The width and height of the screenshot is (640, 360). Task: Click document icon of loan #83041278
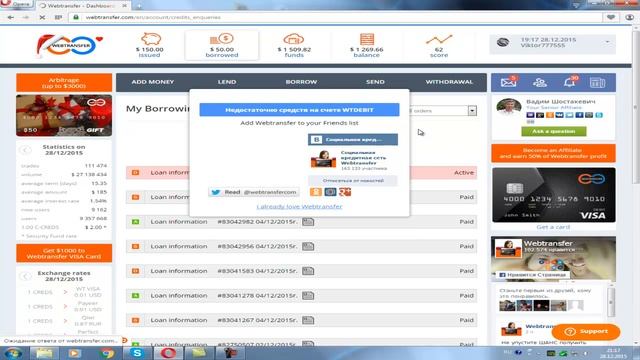coord(308,296)
